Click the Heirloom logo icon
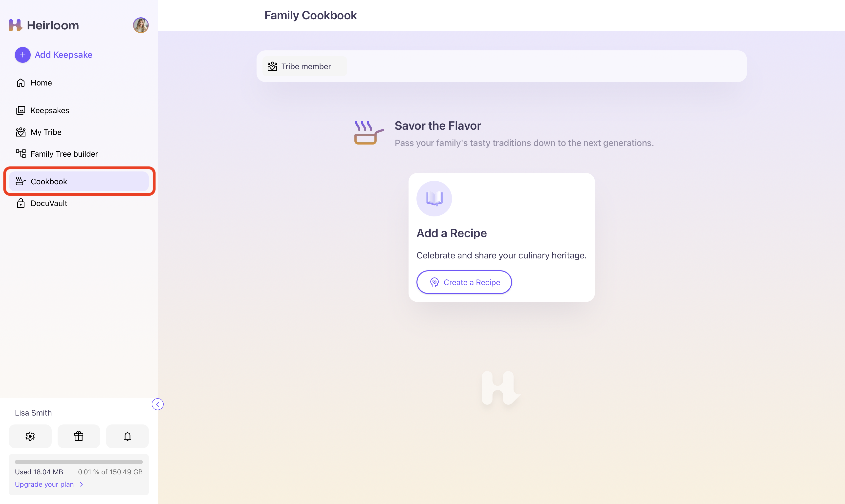The height and width of the screenshot is (504, 845). coord(15,25)
